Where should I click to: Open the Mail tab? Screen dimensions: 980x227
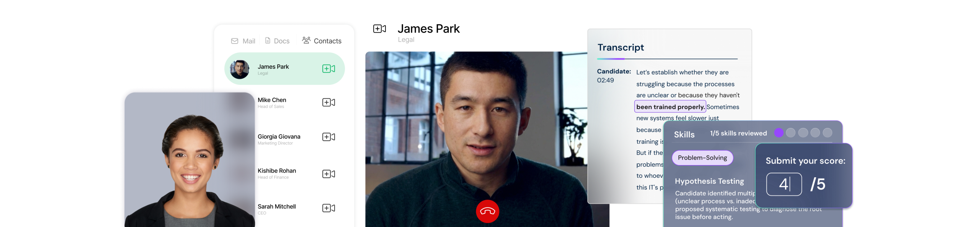pyautogui.click(x=243, y=41)
